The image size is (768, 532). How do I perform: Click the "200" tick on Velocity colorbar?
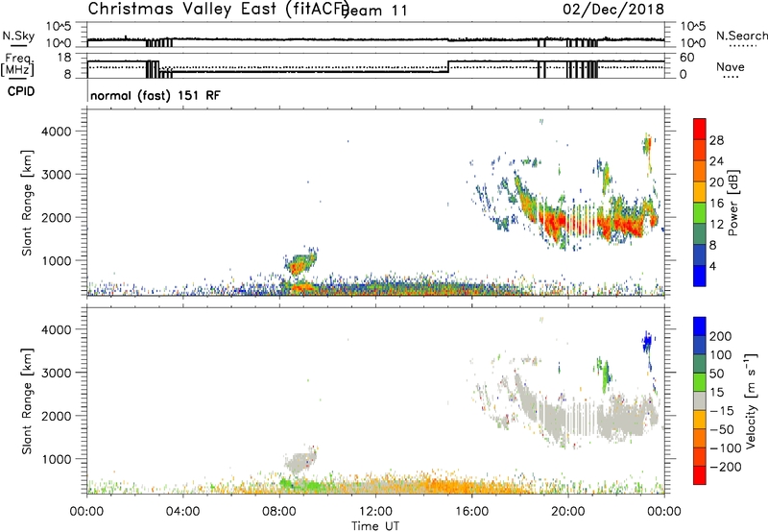(721, 336)
